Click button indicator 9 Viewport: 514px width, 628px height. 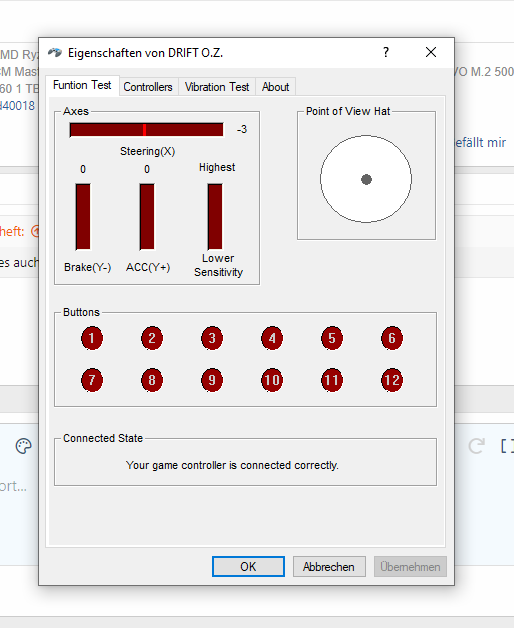tap(212, 380)
